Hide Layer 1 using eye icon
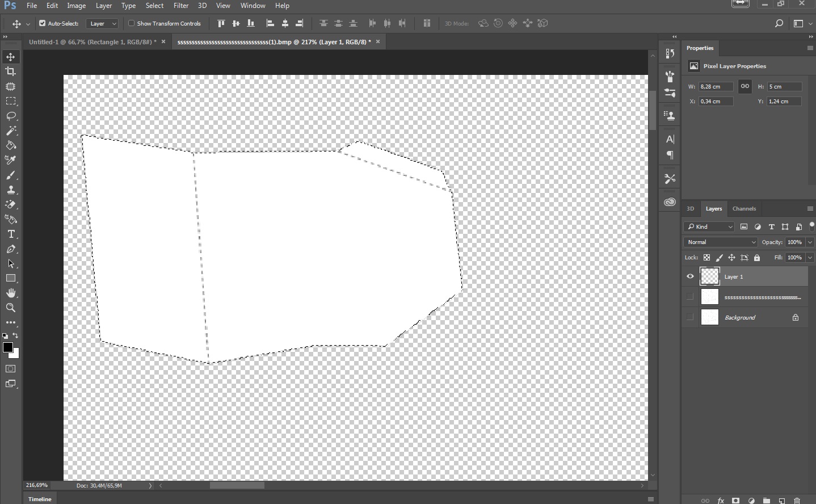Screen dimensions: 816x504 coord(690,276)
